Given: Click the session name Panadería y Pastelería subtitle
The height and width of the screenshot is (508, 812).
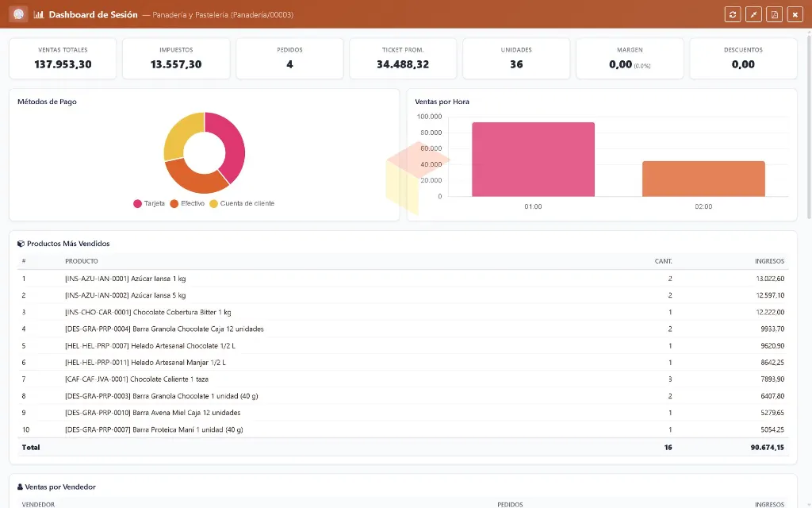Looking at the screenshot, I should [223, 15].
